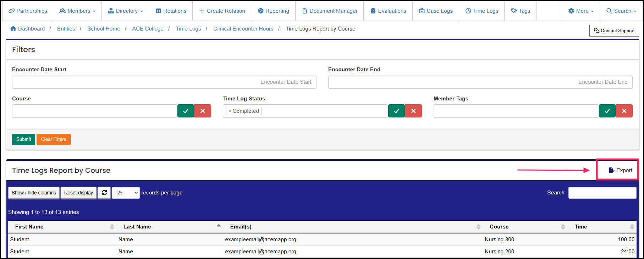The height and width of the screenshot is (259, 644).
Task: Sort by First Name column arrows
Action: point(112,227)
